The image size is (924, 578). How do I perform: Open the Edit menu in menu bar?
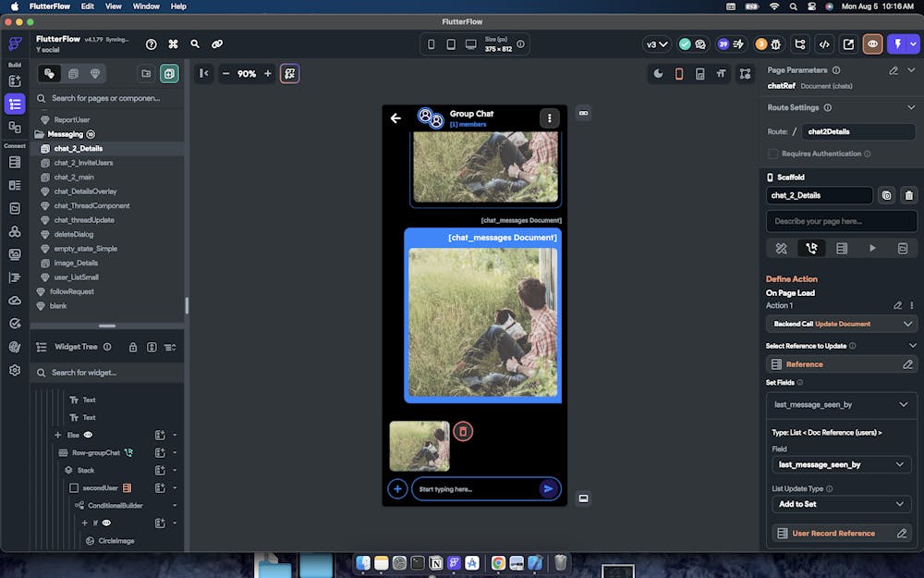pos(87,6)
